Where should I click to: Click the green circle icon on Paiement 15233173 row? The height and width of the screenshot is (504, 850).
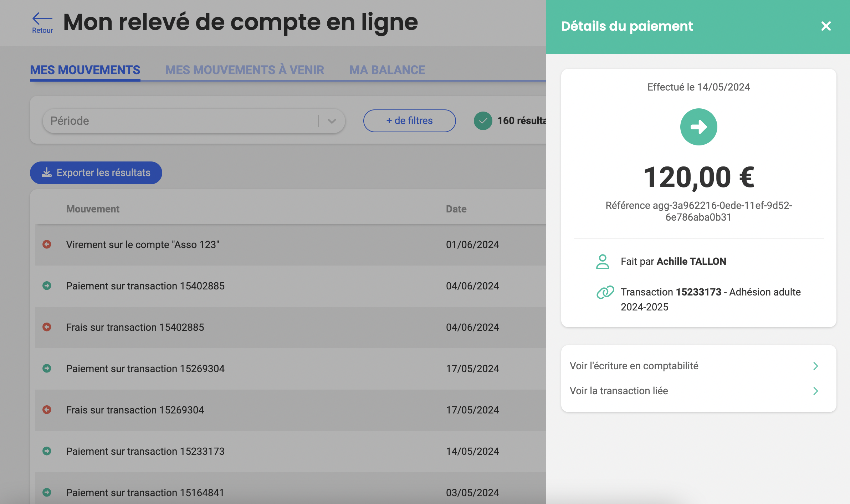pos(47,451)
